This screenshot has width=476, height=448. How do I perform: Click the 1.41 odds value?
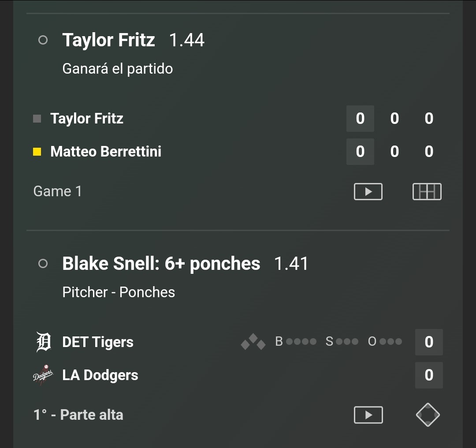291,264
